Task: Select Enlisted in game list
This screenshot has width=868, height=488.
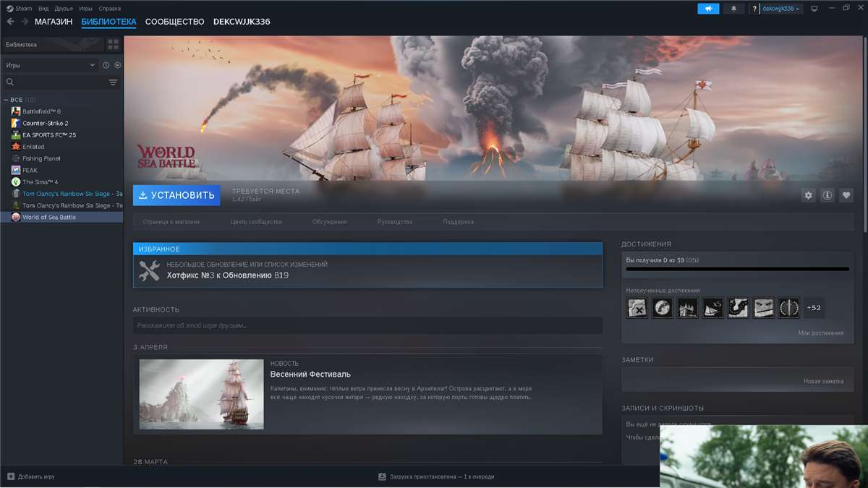Action: 33,147
